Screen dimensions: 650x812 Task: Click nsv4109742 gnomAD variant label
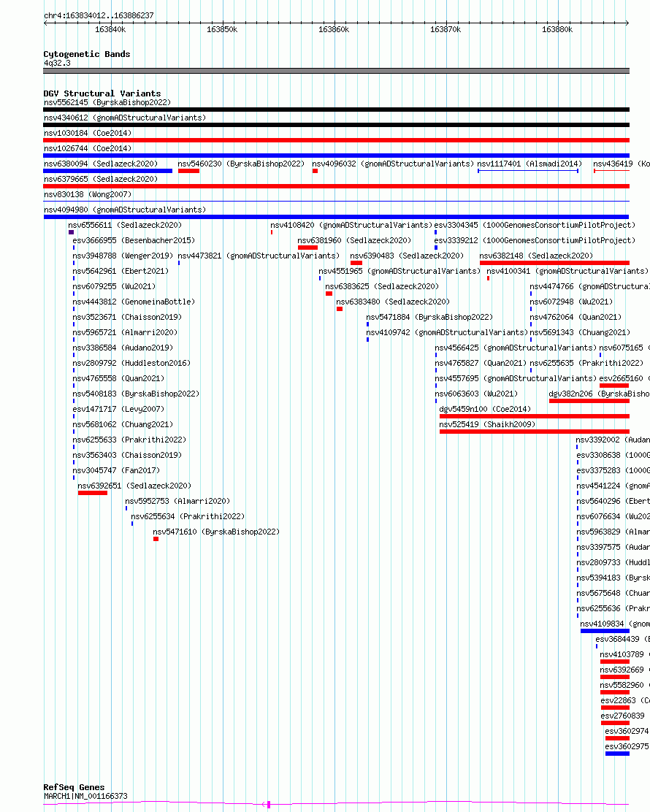(x=447, y=332)
